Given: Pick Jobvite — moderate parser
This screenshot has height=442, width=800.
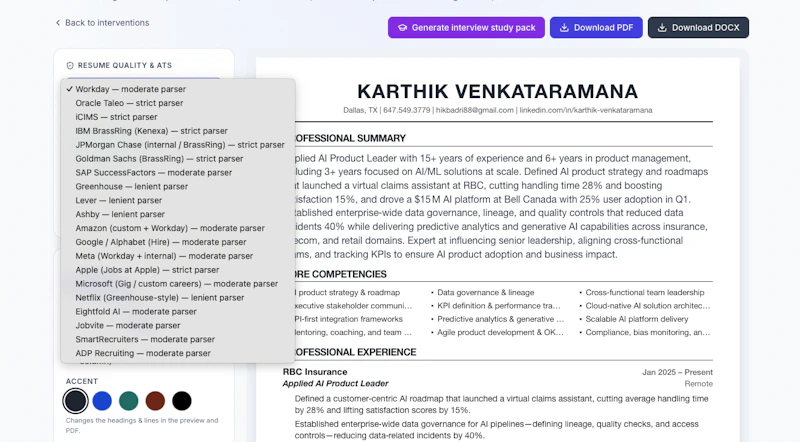Looking at the screenshot, I should coord(178,325).
